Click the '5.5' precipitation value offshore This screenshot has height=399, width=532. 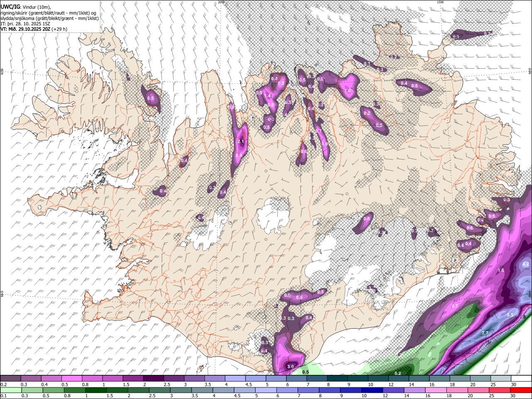coord(510,315)
